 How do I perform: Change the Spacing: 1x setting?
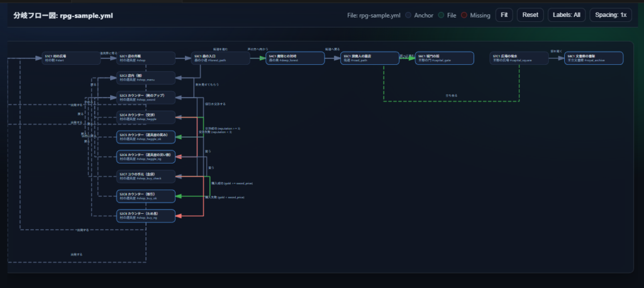click(x=610, y=15)
